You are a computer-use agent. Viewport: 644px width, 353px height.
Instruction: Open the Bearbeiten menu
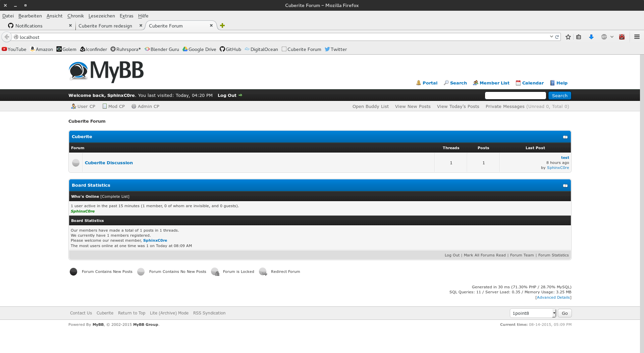click(x=30, y=16)
